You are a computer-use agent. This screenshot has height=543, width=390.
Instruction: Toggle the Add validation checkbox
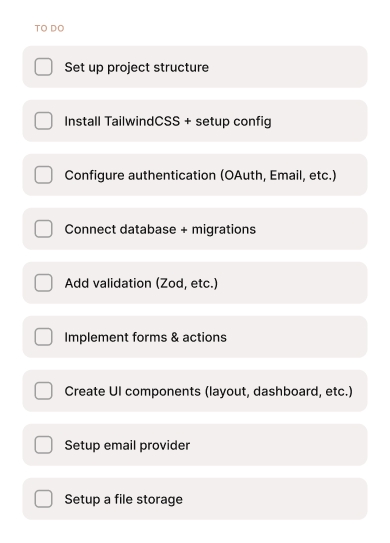[x=43, y=283]
